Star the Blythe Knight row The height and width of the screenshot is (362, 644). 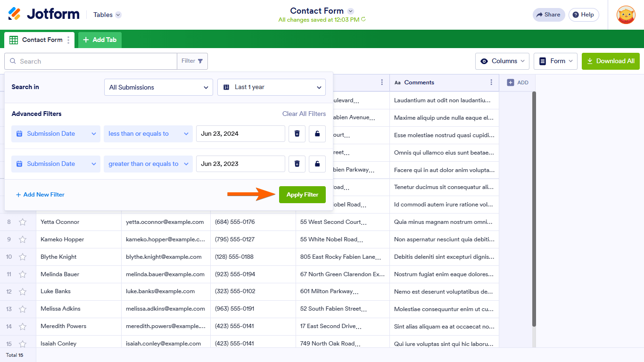23,257
